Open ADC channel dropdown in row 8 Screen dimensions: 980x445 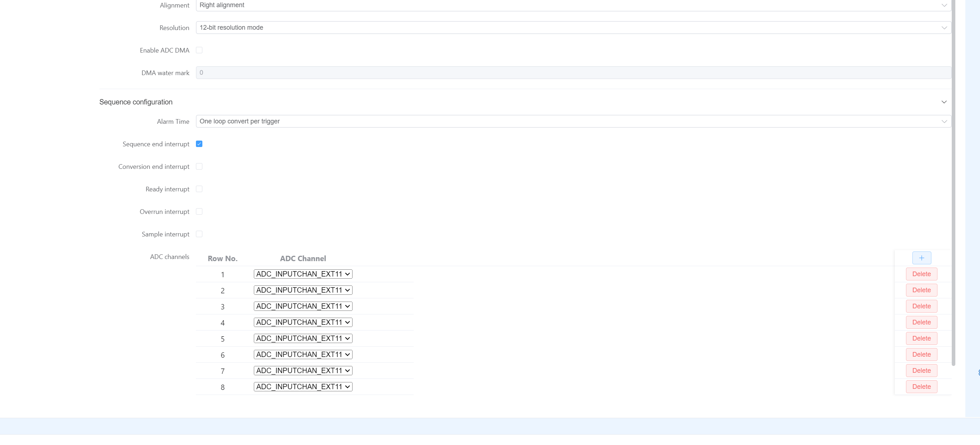[x=303, y=387]
